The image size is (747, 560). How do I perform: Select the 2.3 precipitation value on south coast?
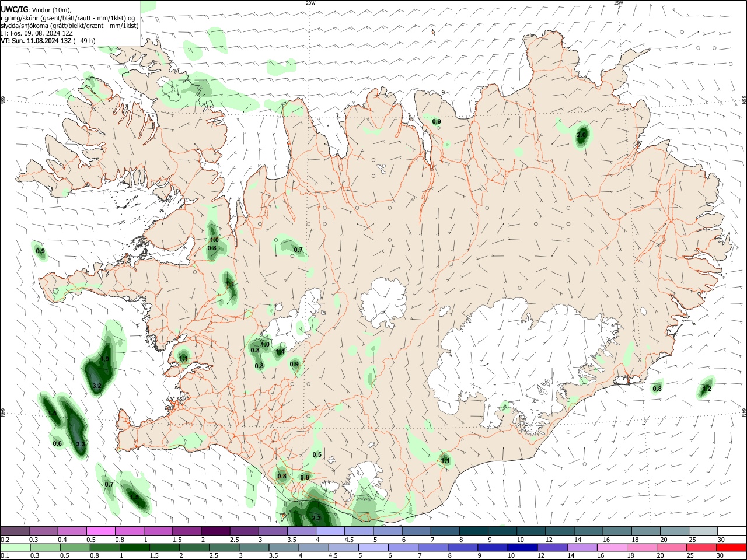coord(316,518)
